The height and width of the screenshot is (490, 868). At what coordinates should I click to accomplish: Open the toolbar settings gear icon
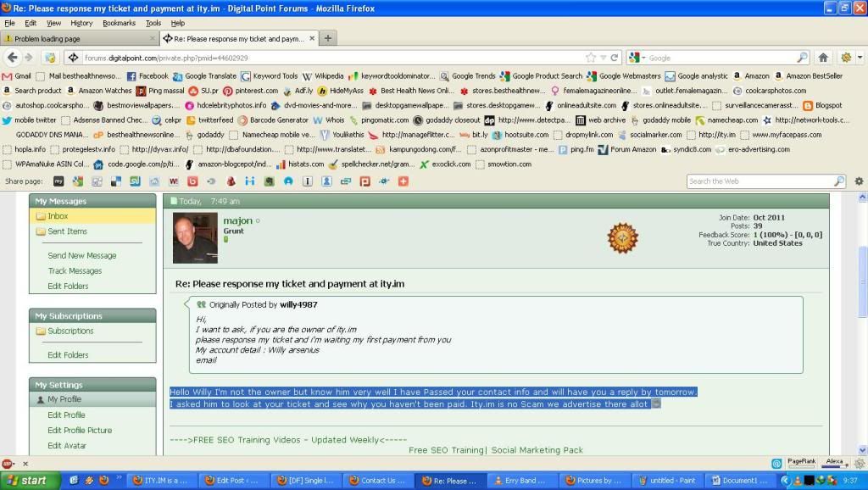click(x=859, y=181)
